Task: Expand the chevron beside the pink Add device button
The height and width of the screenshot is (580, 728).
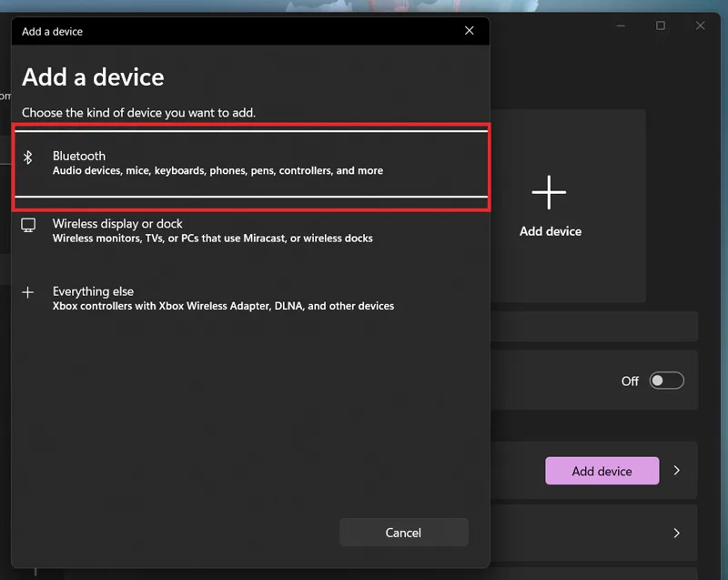Action: pyautogui.click(x=676, y=471)
